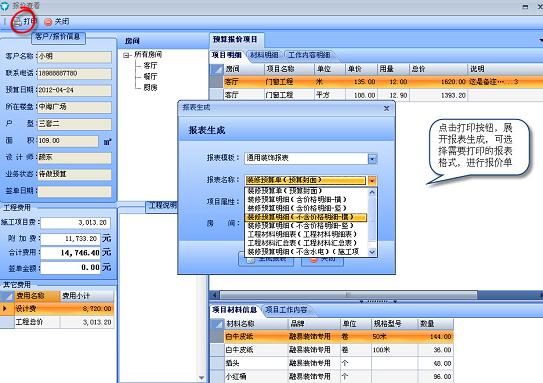Screen dimensions: 543x383
Task: Click the 总价 column header
Action: (x=438, y=69)
